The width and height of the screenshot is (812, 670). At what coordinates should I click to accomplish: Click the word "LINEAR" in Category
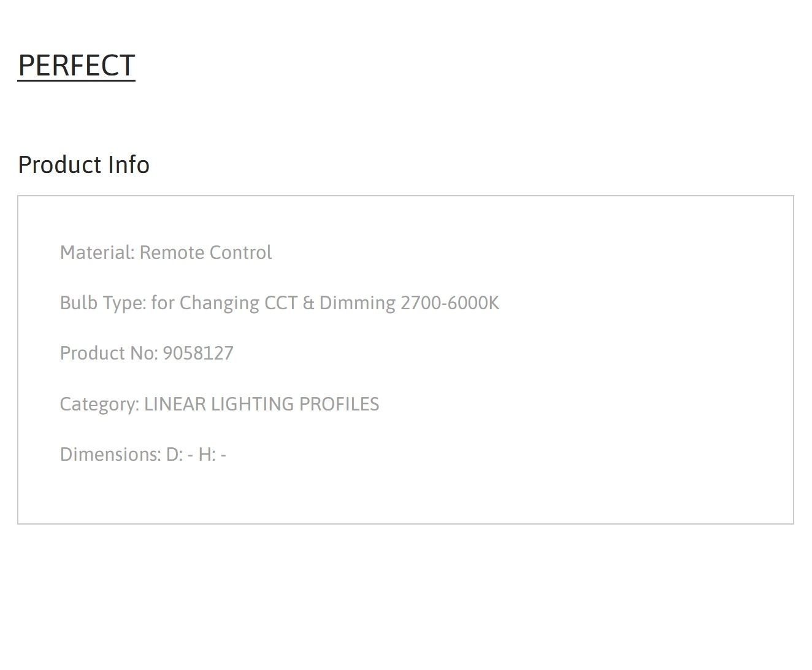pos(175,404)
